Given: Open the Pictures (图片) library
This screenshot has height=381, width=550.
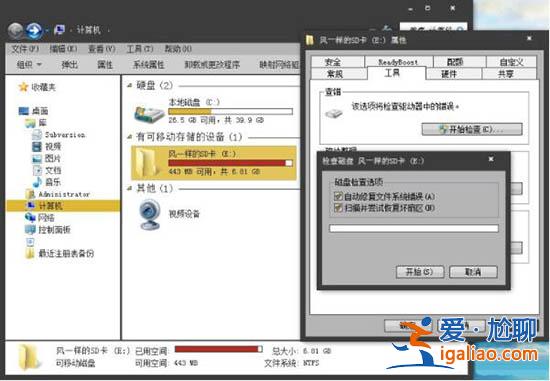Looking at the screenshot, I should click(47, 159).
